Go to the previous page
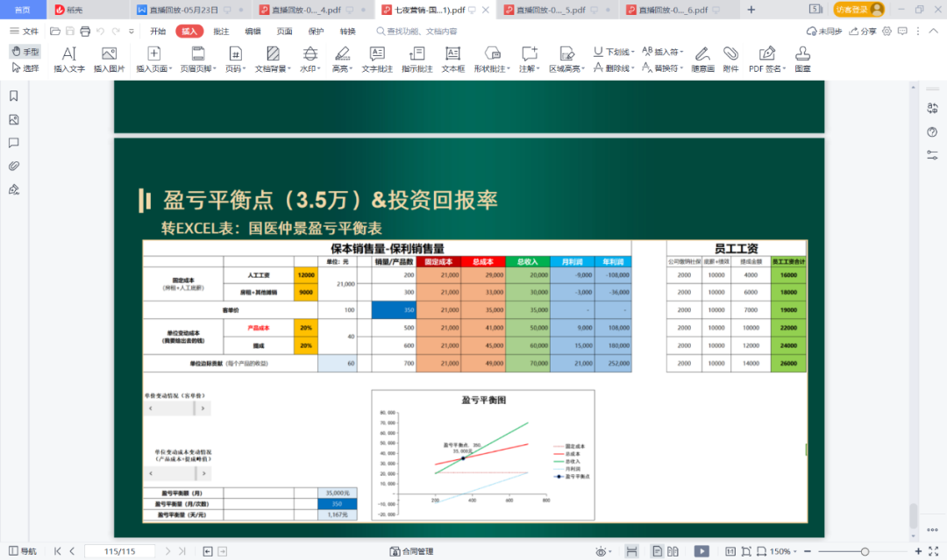The height and width of the screenshot is (560, 947). (73, 551)
